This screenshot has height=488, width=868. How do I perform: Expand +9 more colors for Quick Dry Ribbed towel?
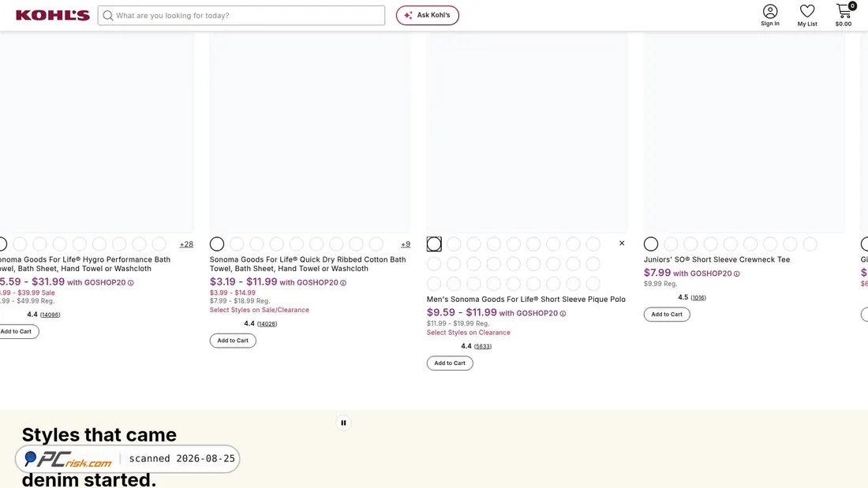click(x=406, y=244)
